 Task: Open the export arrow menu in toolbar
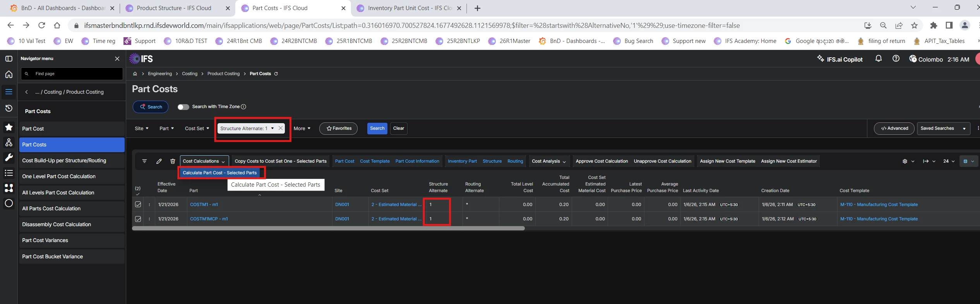(x=929, y=161)
